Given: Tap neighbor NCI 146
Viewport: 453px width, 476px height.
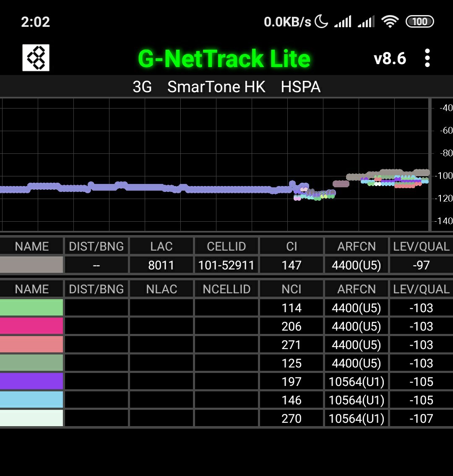Looking at the screenshot, I should 292,400.
